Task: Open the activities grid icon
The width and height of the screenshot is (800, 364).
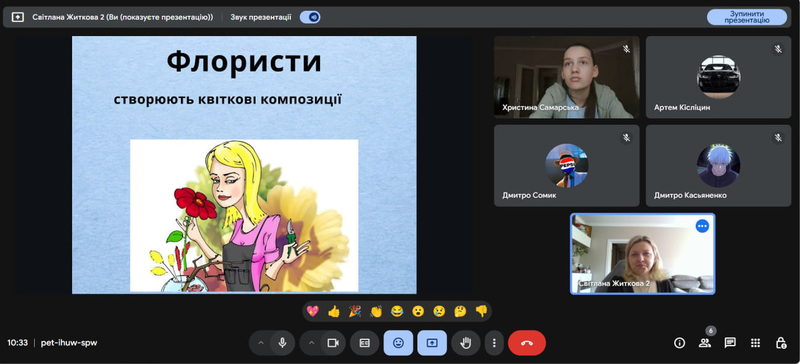Action: pos(756,343)
